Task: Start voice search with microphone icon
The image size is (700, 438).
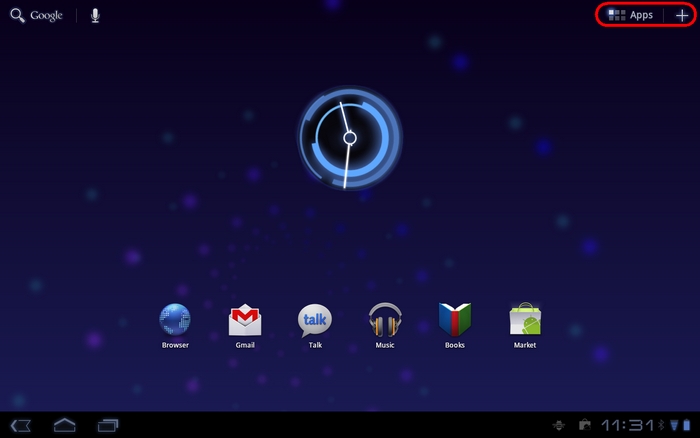Action: coord(95,16)
